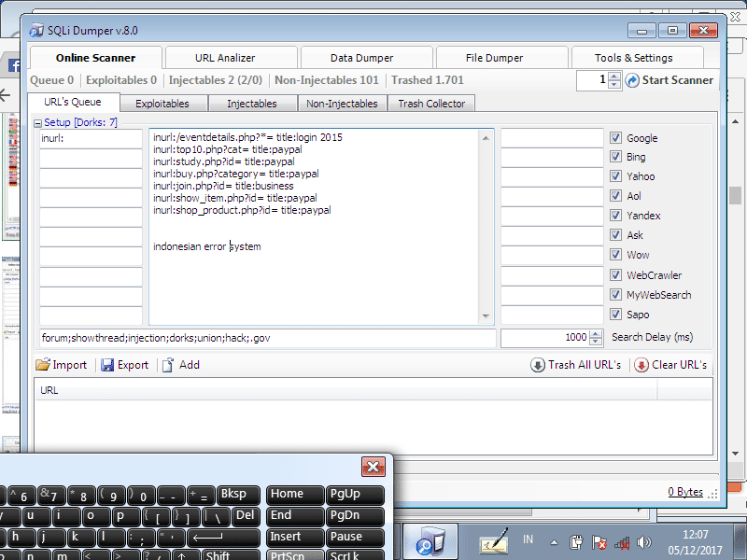
Task: Select the Non-Injectables sub-tab
Action: coord(342,104)
